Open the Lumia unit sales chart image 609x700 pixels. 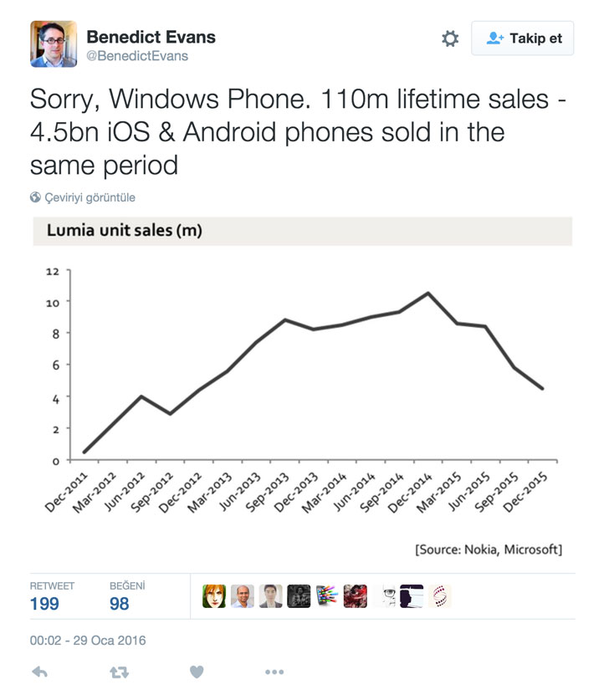click(303, 388)
